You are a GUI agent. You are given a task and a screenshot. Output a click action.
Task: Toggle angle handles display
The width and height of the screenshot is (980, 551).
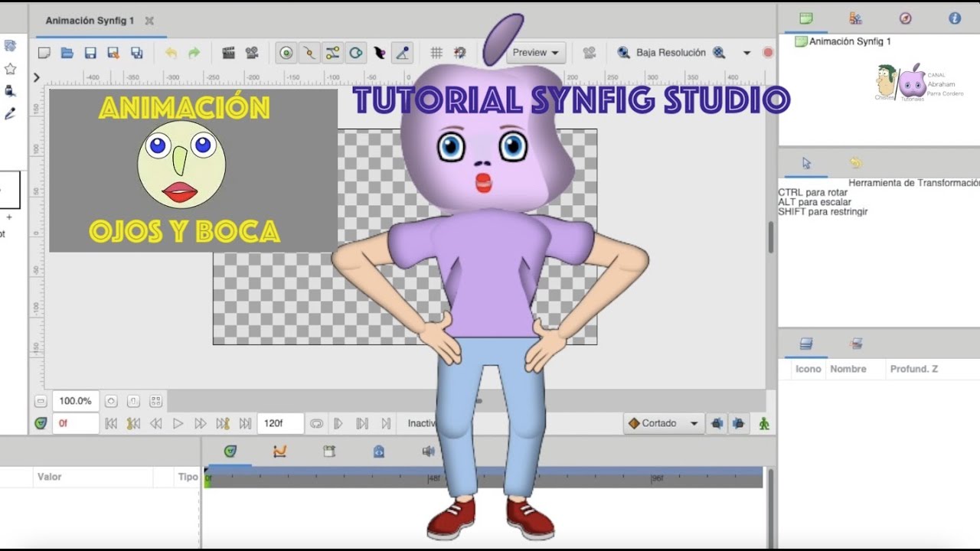coord(402,53)
